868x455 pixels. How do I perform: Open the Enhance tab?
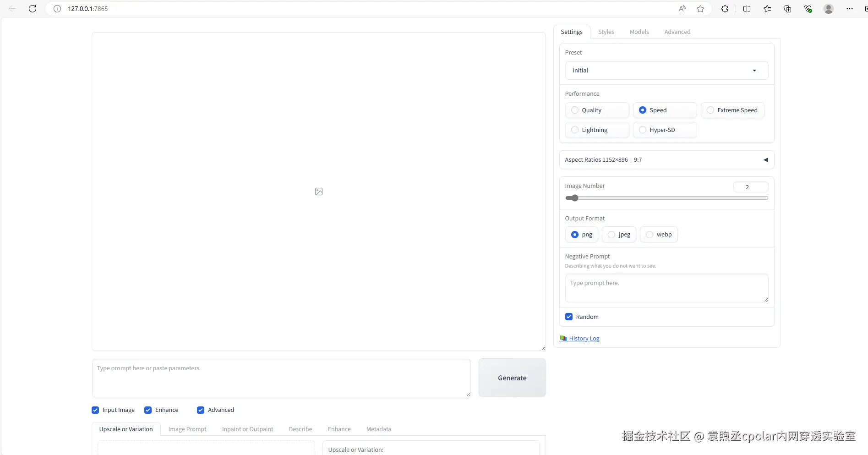pos(339,429)
